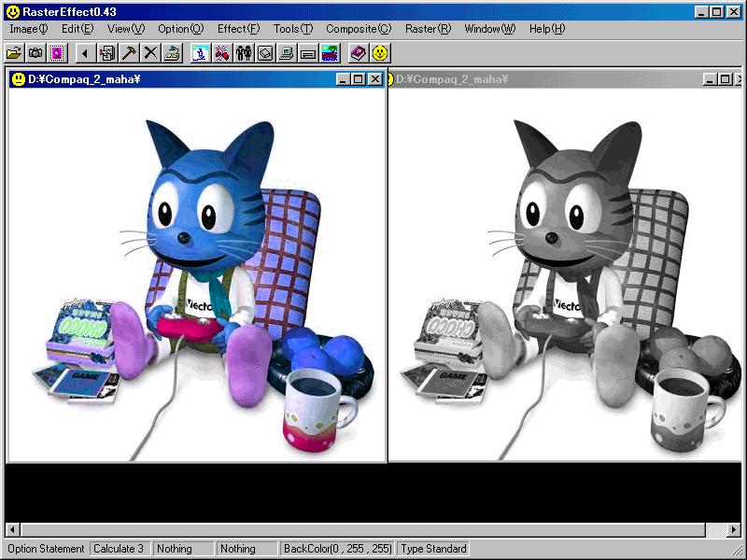Click the blue microscope toolbar icon
Image resolution: width=747 pixels, height=560 pixels.
[x=200, y=53]
